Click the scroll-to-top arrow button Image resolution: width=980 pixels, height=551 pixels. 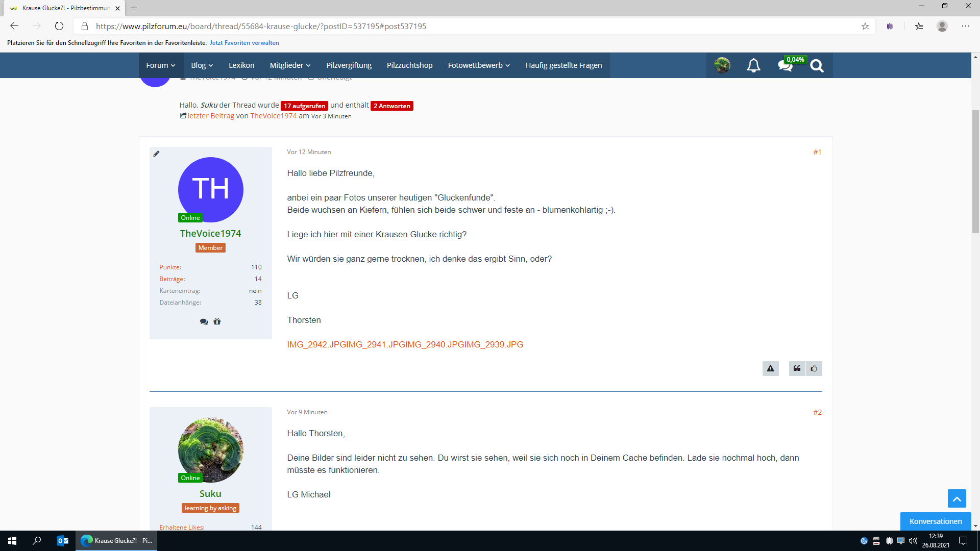pyautogui.click(x=957, y=498)
